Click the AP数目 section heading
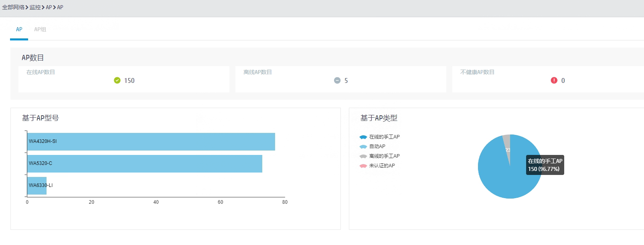Screen dimensions: 644x245 pos(33,58)
